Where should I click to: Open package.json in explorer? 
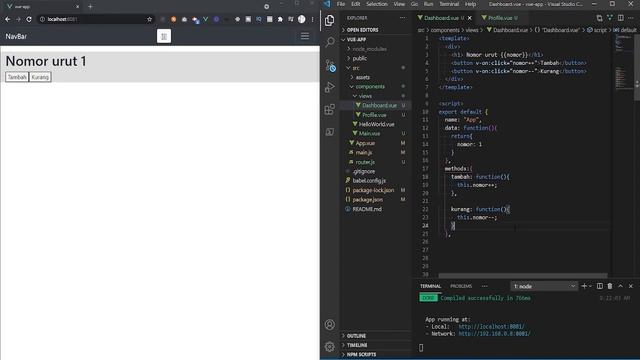tap(367, 200)
